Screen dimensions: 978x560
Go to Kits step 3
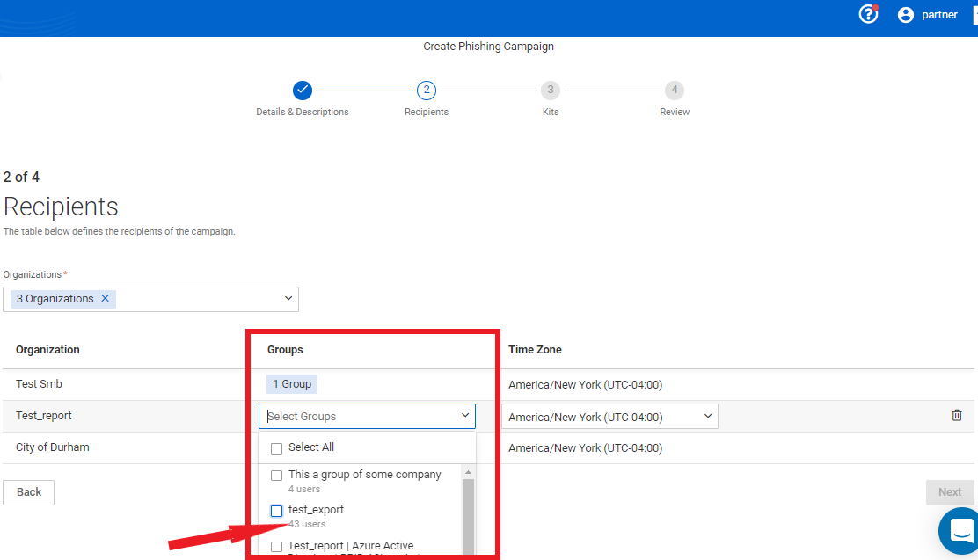[x=551, y=91]
